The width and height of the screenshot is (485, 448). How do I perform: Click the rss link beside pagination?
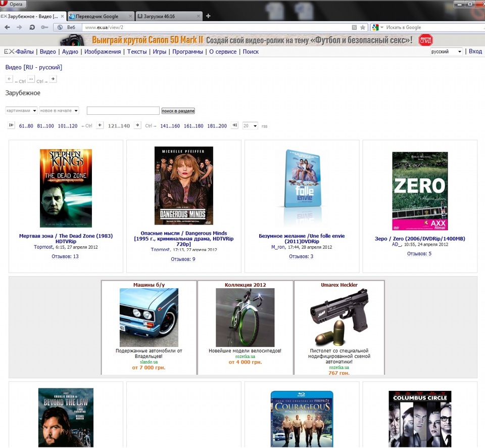pyautogui.click(x=264, y=126)
